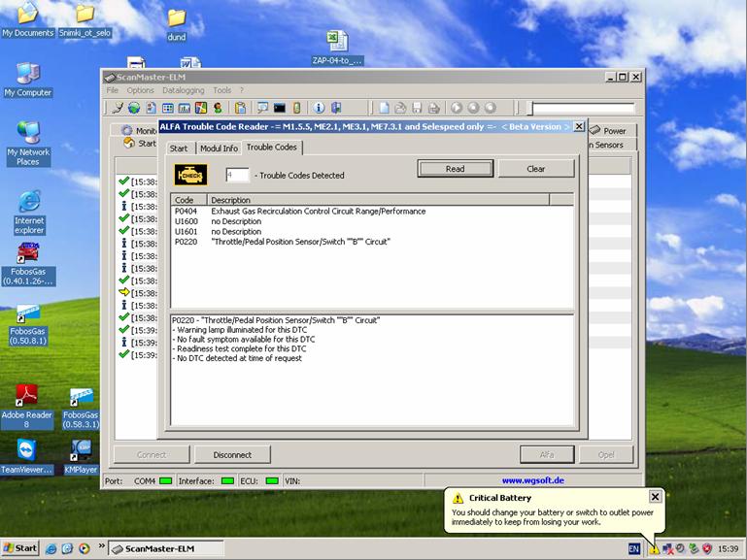Screen dimensions: 747x560
Task: Click the blue info icon in toolbar
Action: point(319,108)
